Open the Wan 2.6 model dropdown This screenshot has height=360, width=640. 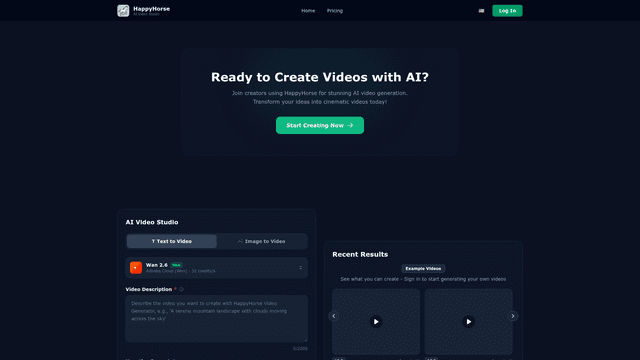click(x=216, y=268)
